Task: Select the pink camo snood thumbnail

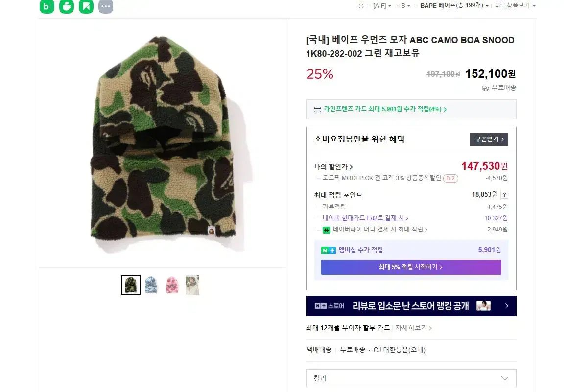Action: pyautogui.click(x=172, y=285)
